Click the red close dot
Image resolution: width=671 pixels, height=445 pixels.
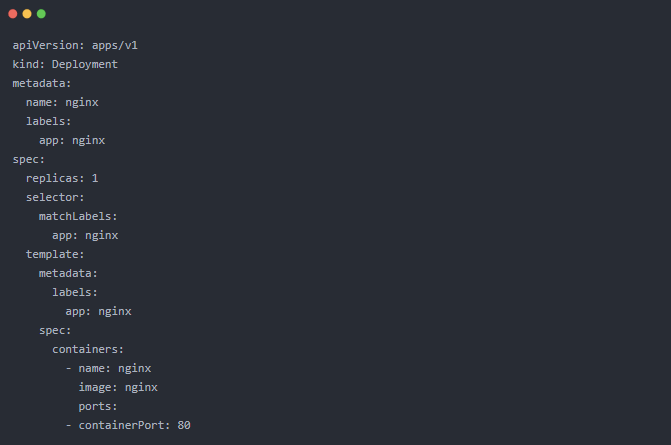pyautogui.click(x=13, y=13)
